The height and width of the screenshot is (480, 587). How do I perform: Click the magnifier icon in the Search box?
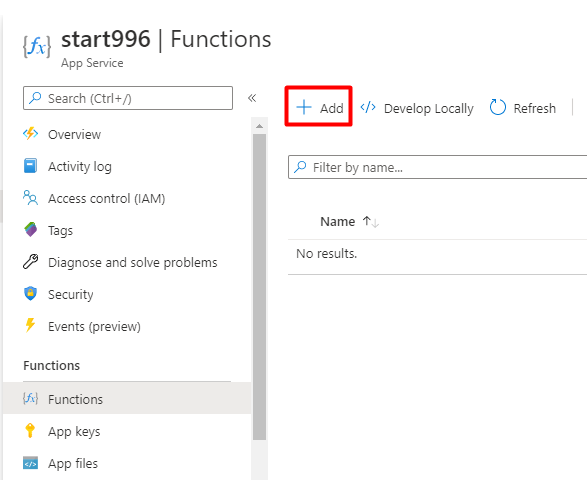click(x=35, y=98)
